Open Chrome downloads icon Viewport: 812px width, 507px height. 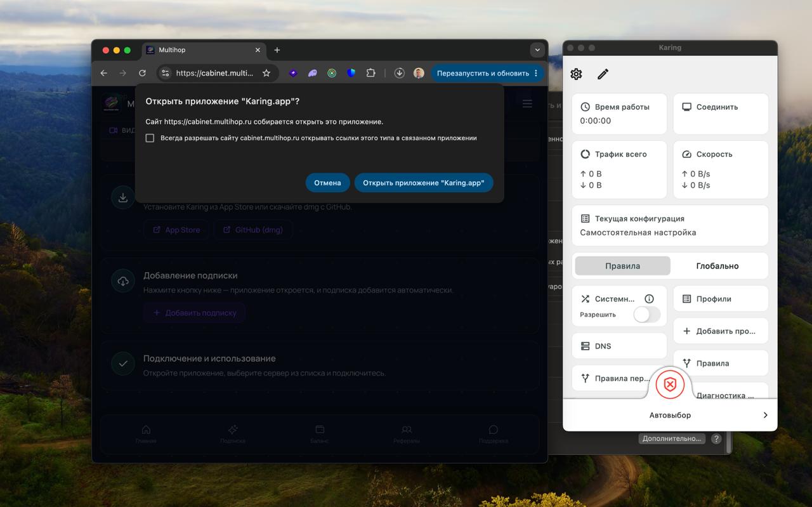(399, 74)
